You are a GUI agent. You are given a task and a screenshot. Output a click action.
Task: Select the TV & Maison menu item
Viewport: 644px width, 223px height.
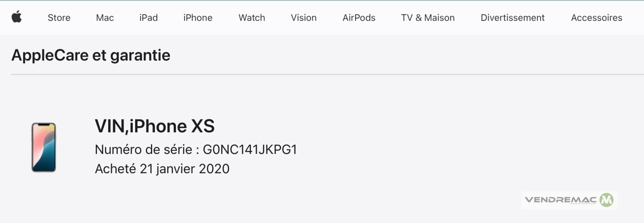point(428,18)
